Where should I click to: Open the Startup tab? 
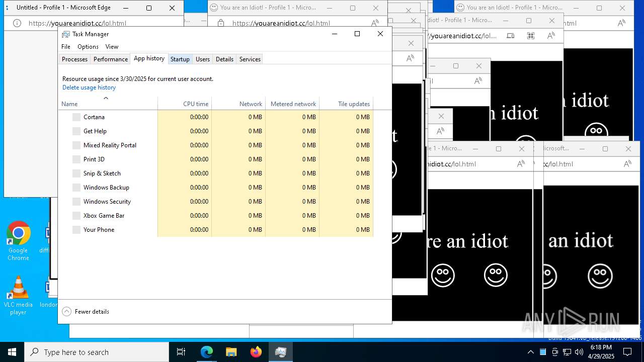(180, 59)
